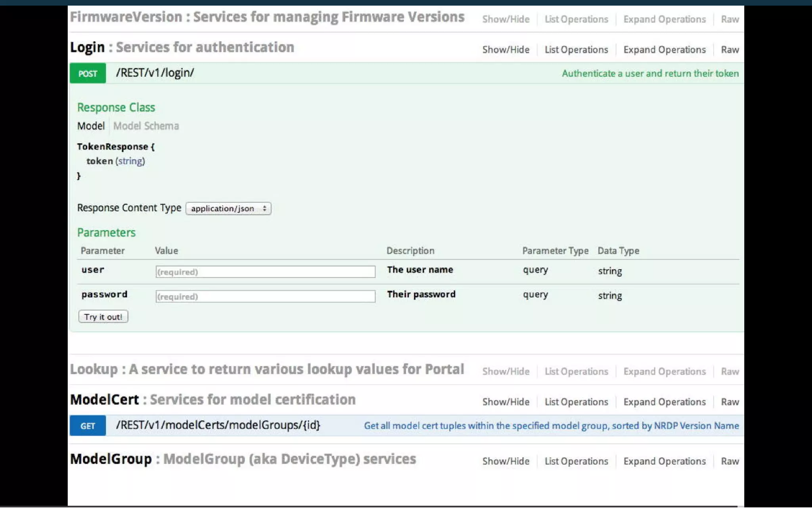Open the modelCerts/modelGroups/{id} endpoint path

pos(218,425)
